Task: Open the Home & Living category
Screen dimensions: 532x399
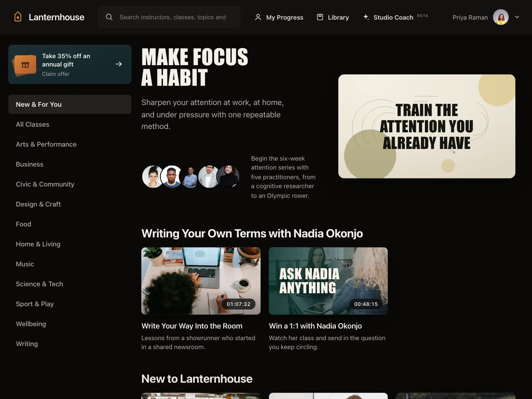Action: (70, 244)
